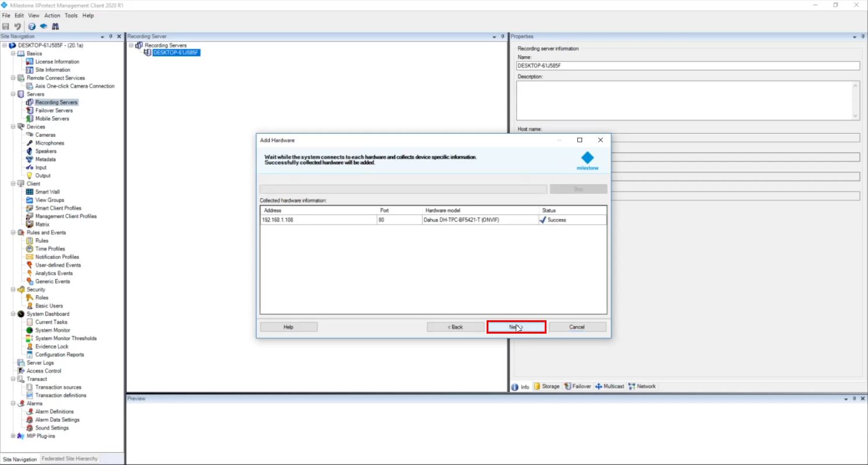868x465 pixels.
Task: Open help via the blue question-mark icon
Action: (32, 26)
